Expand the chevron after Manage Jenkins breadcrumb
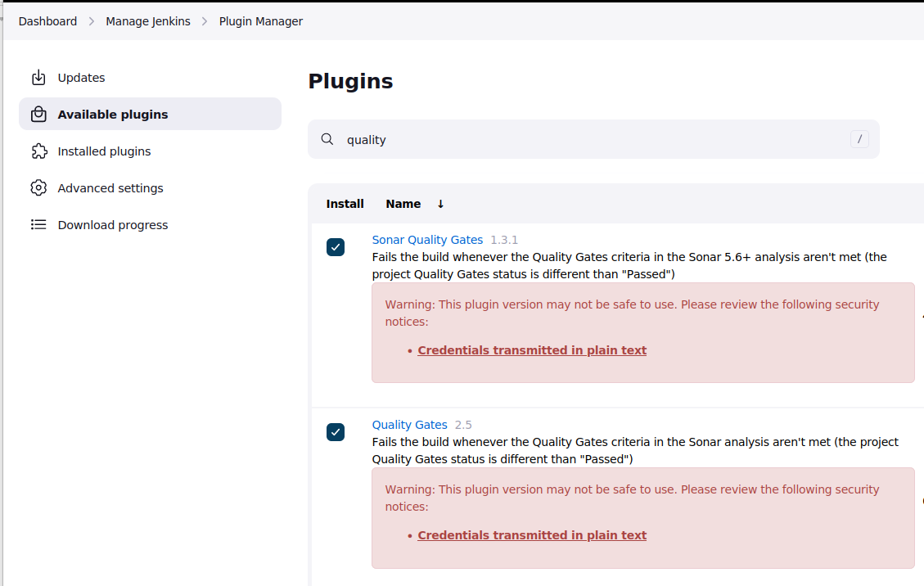Screen dimensions: 924x586 (x=205, y=21)
